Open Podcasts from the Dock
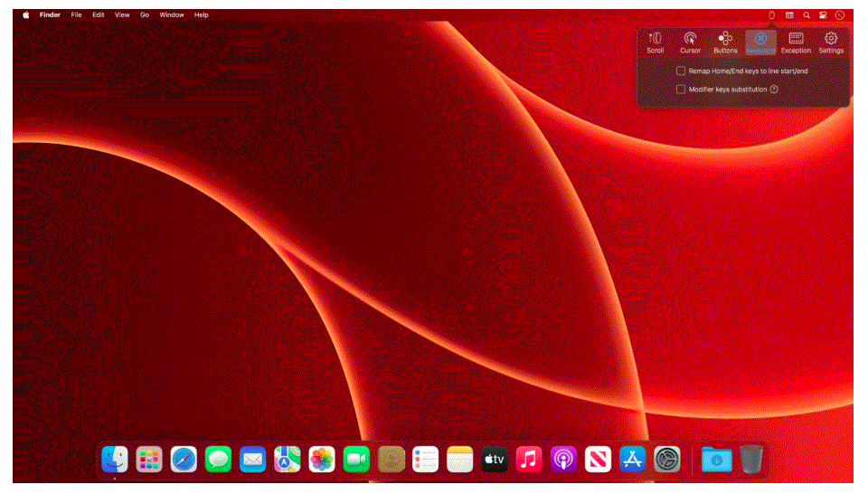This screenshot has width=868, height=494. tap(563, 459)
